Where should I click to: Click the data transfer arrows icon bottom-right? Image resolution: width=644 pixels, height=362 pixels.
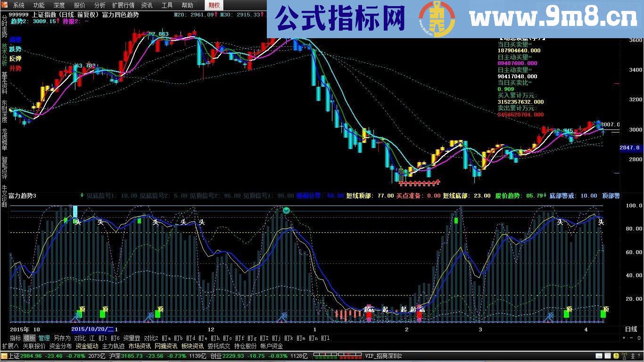coord(633,355)
